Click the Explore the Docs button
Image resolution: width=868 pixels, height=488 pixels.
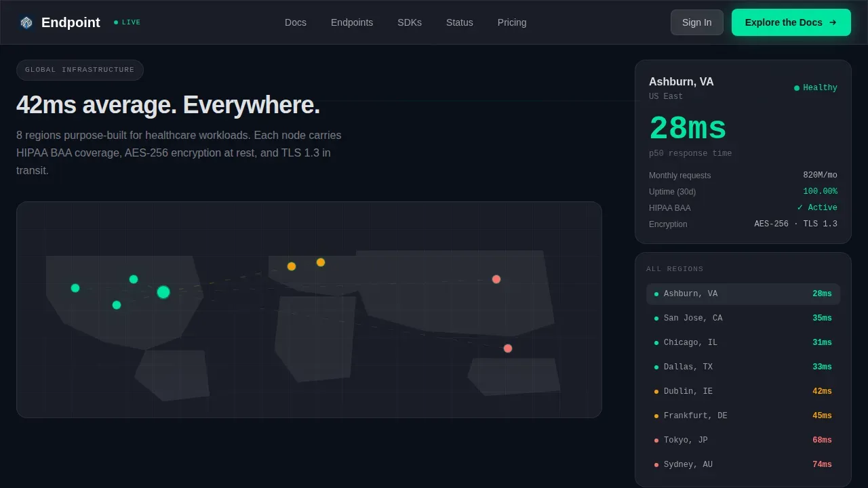(x=791, y=22)
